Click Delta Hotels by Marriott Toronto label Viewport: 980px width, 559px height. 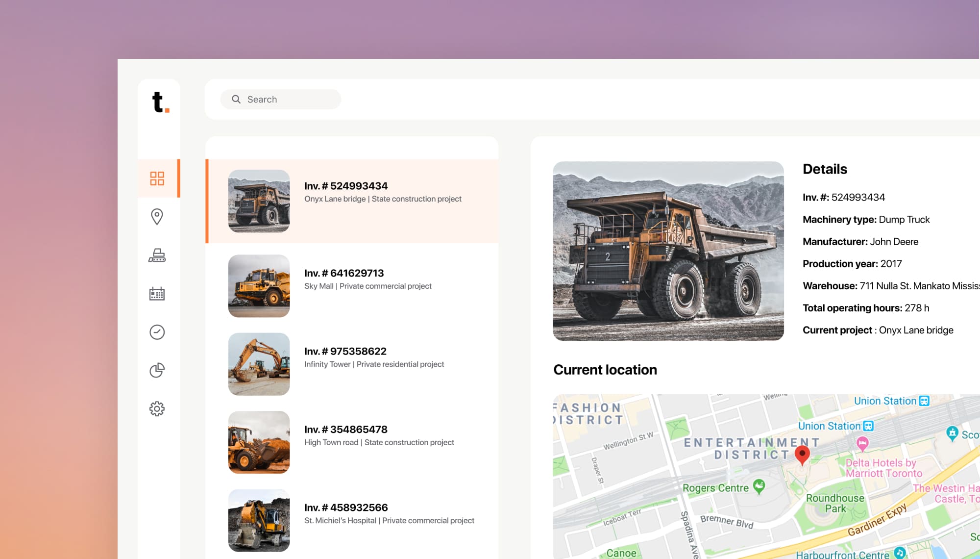click(884, 468)
